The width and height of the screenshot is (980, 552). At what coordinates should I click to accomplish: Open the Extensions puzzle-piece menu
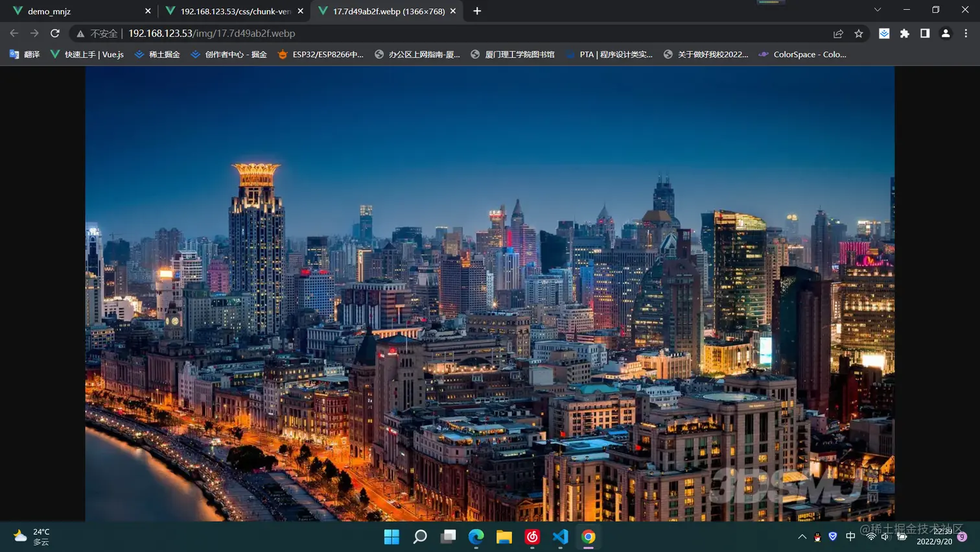(905, 33)
